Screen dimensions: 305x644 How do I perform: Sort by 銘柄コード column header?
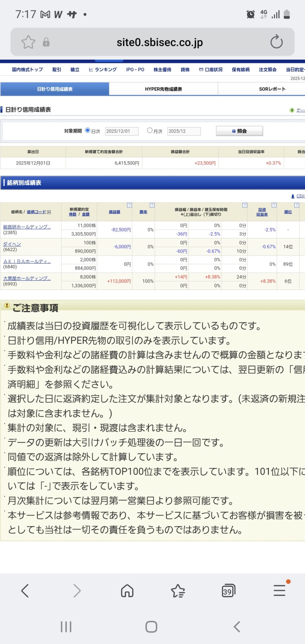(37, 212)
